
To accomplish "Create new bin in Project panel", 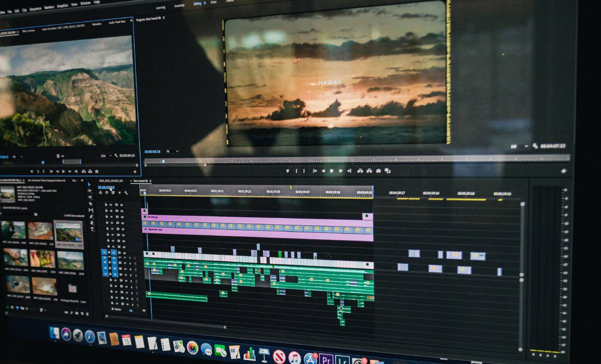I will (x=76, y=313).
